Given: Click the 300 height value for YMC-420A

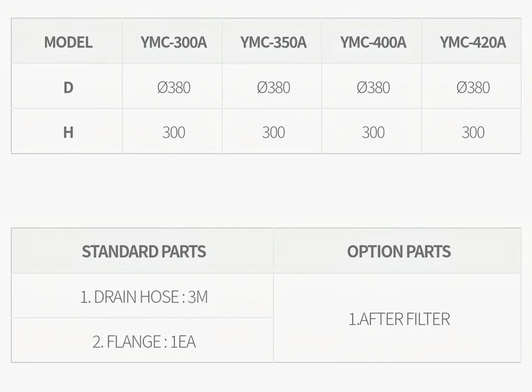Looking at the screenshot, I should point(473,132).
